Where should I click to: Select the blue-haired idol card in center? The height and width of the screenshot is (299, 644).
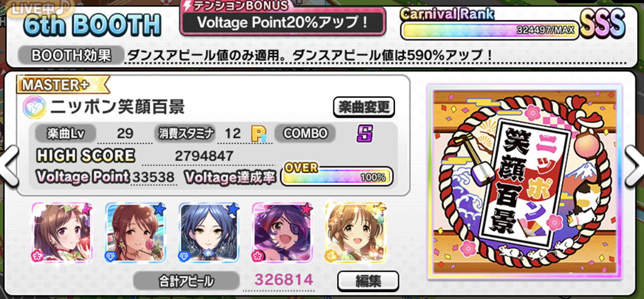pyautogui.click(x=209, y=232)
